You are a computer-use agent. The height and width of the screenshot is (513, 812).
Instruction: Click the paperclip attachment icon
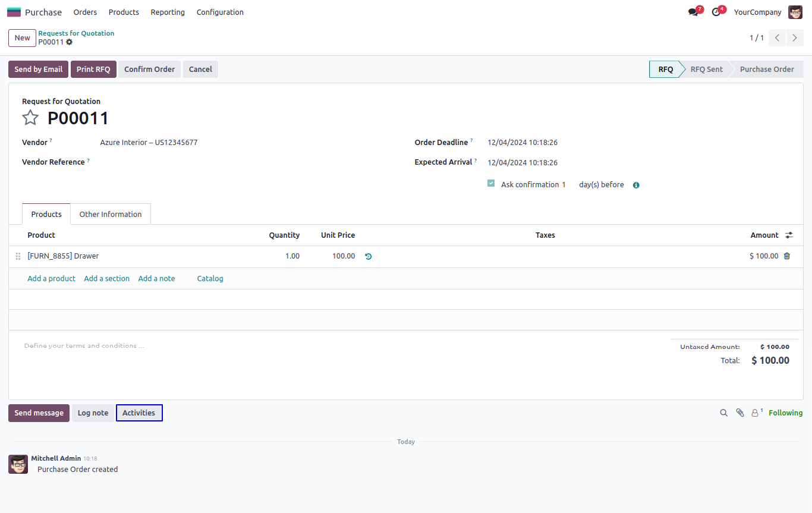[740, 413]
